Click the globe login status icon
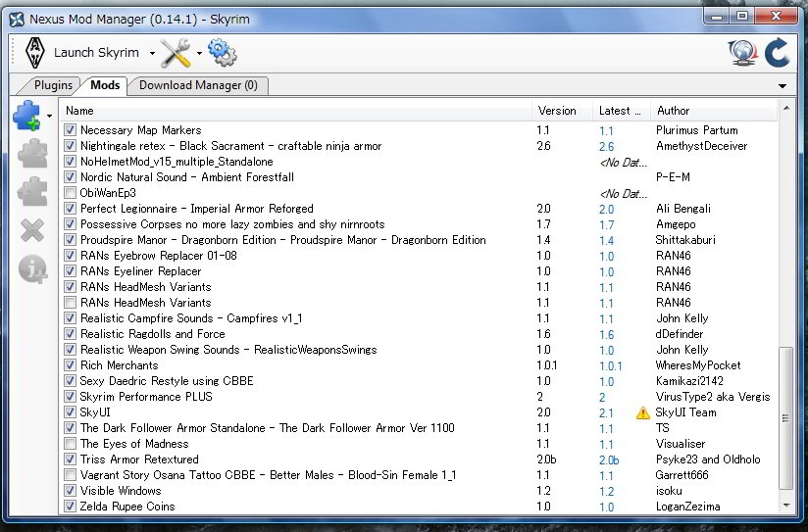The height and width of the screenshot is (532, 808). tap(742, 53)
